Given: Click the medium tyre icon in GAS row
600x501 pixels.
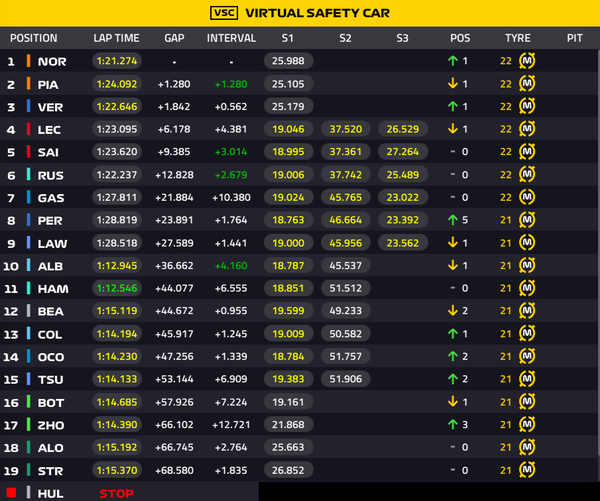Looking at the screenshot, I should tap(527, 197).
